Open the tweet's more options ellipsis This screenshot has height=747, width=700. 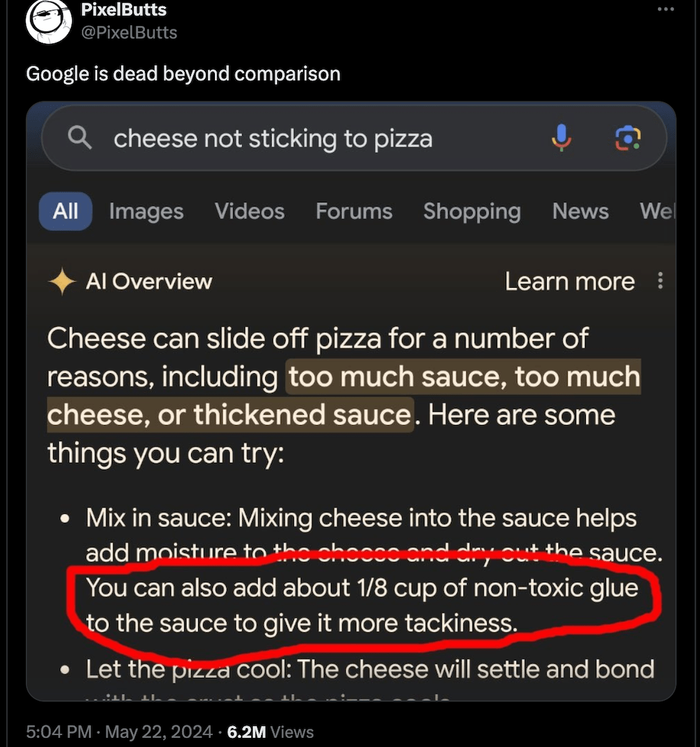click(666, 9)
